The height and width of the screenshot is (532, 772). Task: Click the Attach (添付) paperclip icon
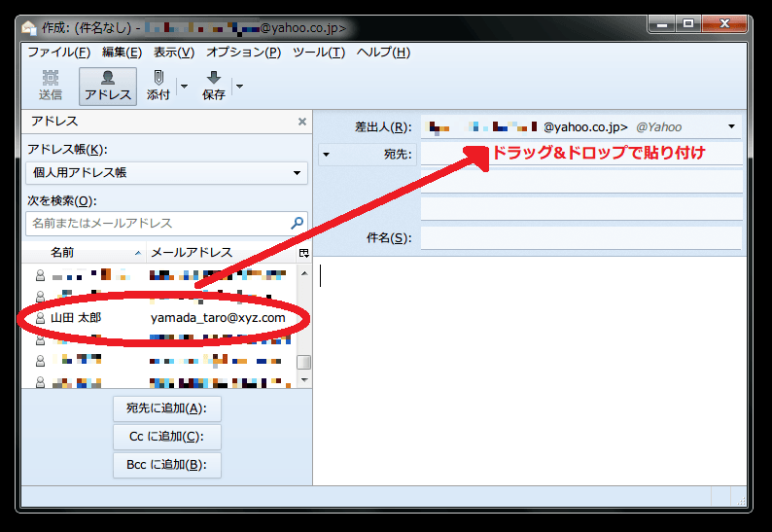pos(158,85)
